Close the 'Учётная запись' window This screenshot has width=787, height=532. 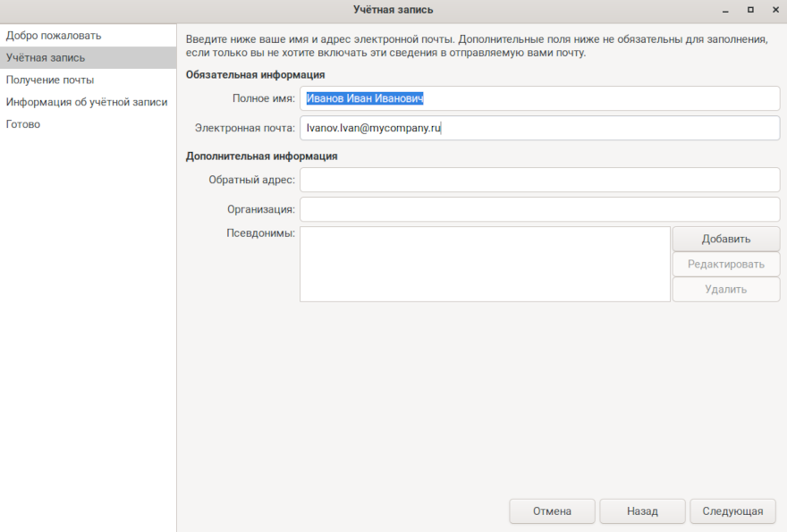tap(774, 10)
